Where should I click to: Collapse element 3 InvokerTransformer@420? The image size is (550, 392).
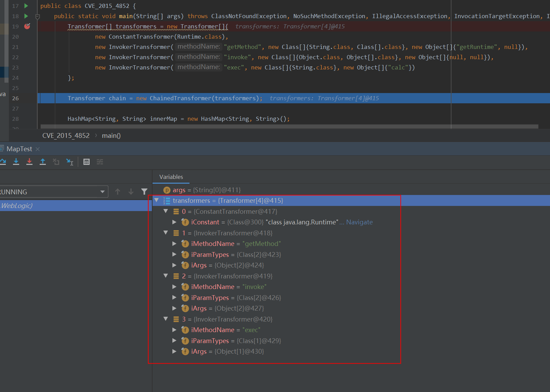click(x=166, y=319)
